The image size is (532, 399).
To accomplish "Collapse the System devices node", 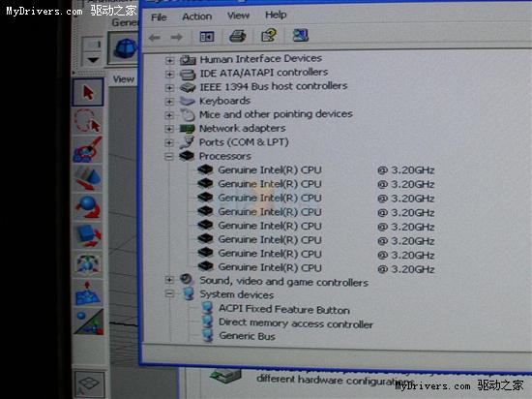I will (169, 293).
